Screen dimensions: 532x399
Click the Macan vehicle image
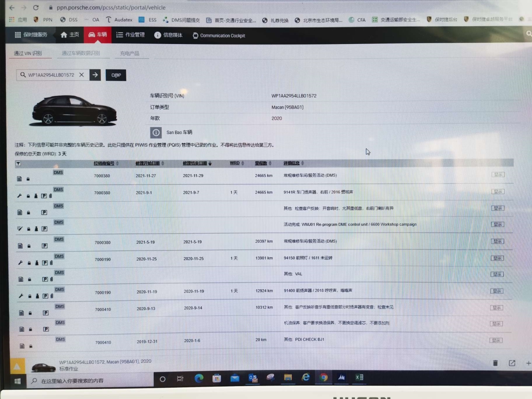[x=74, y=110]
